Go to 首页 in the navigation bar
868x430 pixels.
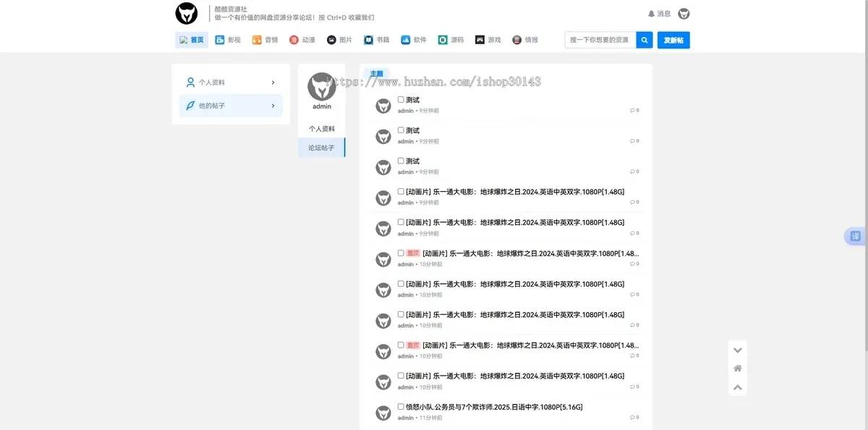(x=192, y=40)
